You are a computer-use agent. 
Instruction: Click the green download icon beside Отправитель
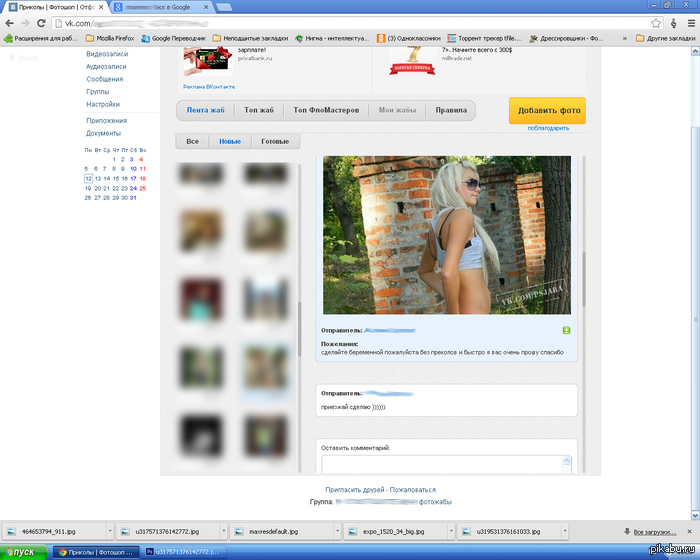pyautogui.click(x=566, y=329)
